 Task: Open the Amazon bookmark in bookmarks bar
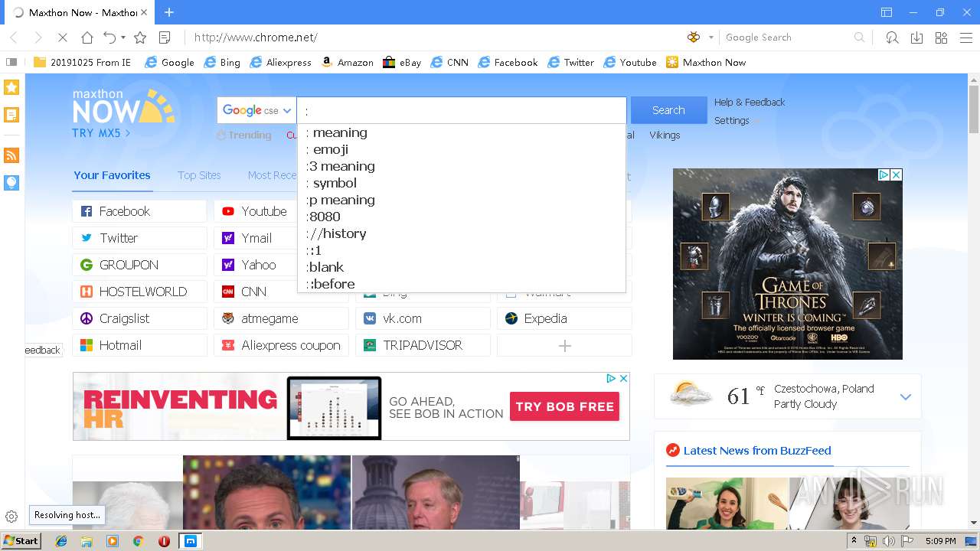pos(348,62)
